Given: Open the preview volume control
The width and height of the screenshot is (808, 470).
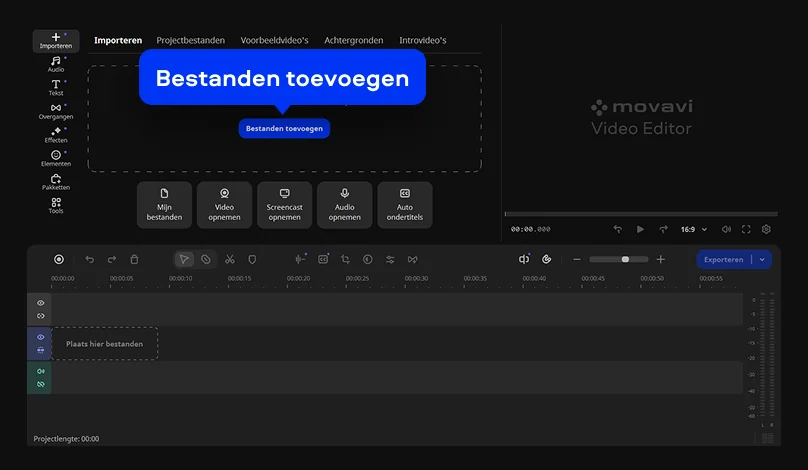Looking at the screenshot, I should 726,229.
